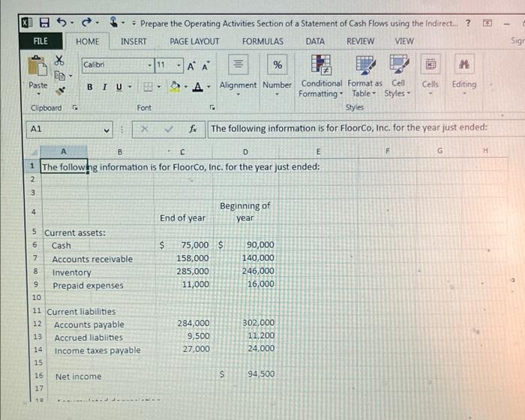Open the Calibri font name dropdown
This screenshot has width=525, height=420.
tap(150, 65)
